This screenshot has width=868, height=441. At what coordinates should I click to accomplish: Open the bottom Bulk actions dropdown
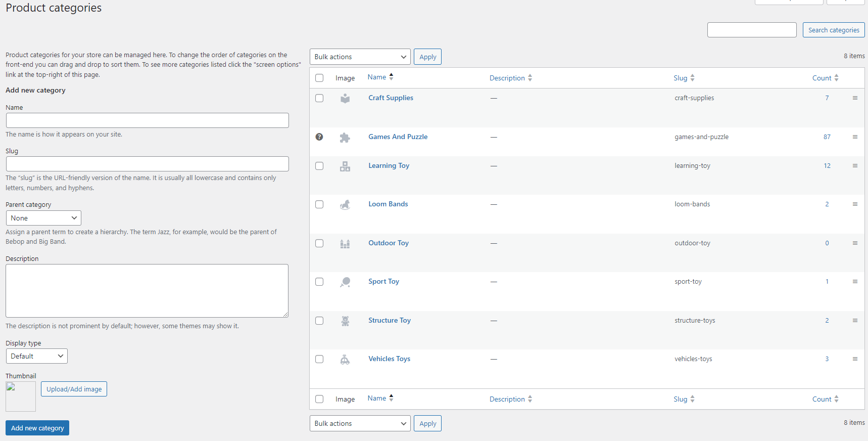pos(360,423)
